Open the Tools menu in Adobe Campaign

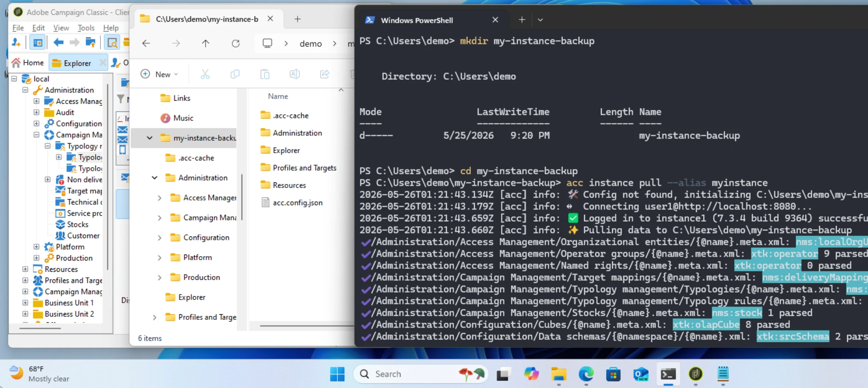pos(86,28)
